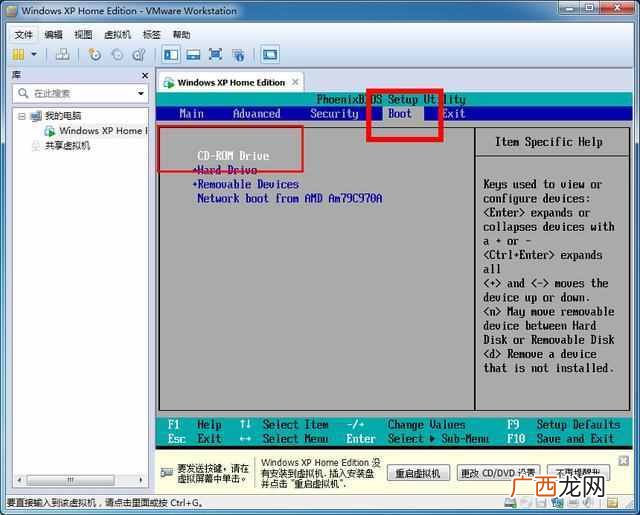
Task: Click the 更改 CD/DVD 设置 button
Action: click(x=498, y=473)
